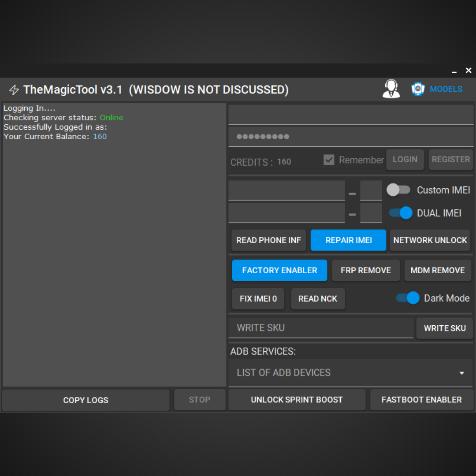Image resolution: width=476 pixels, height=476 pixels.
Task: Enable the Custom IMEI switch
Action: [x=398, y=190]
